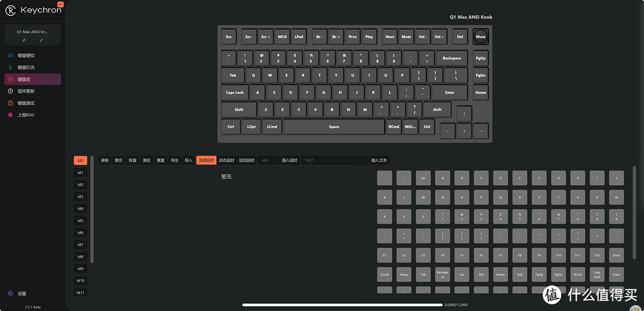Select the 关闭延时 delay-off option
This screenshot has height=311, width=644.
tap(206, 160)
